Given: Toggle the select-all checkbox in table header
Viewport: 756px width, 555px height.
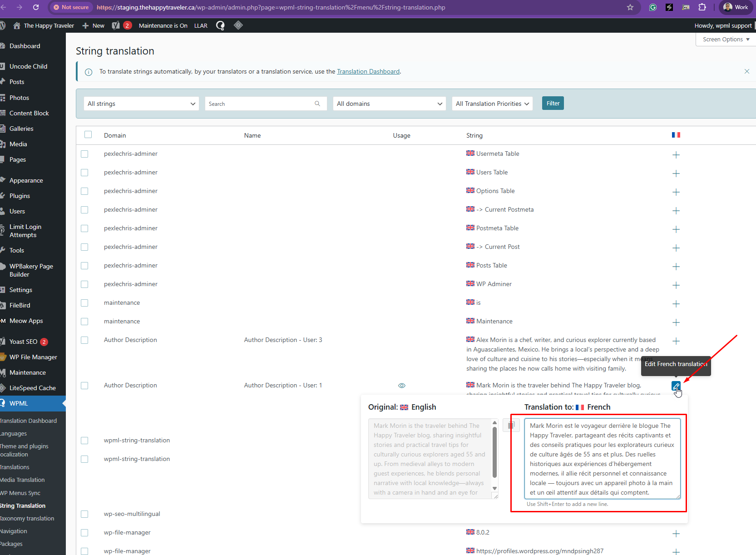Looking at the screenshot, I should pos(88,134).
